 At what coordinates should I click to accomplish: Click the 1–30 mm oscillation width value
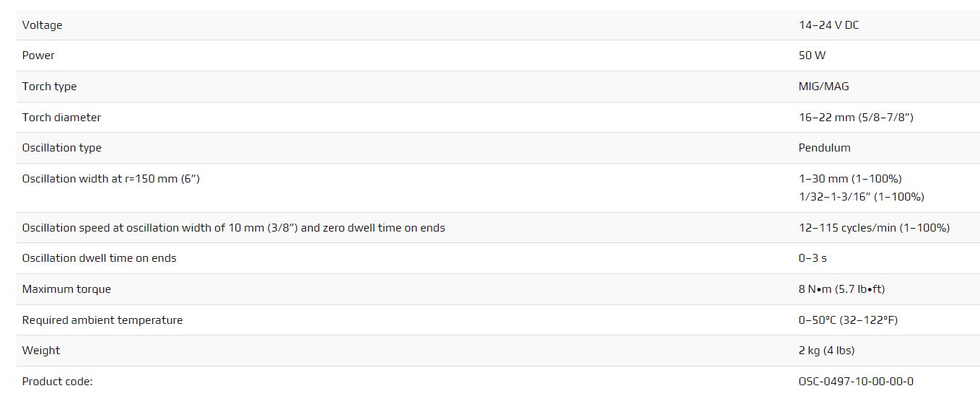[850, 179]
